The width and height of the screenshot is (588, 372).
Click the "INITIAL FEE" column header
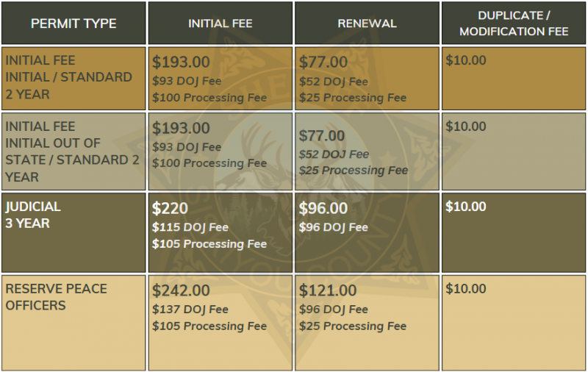click(x=220, y=24)
